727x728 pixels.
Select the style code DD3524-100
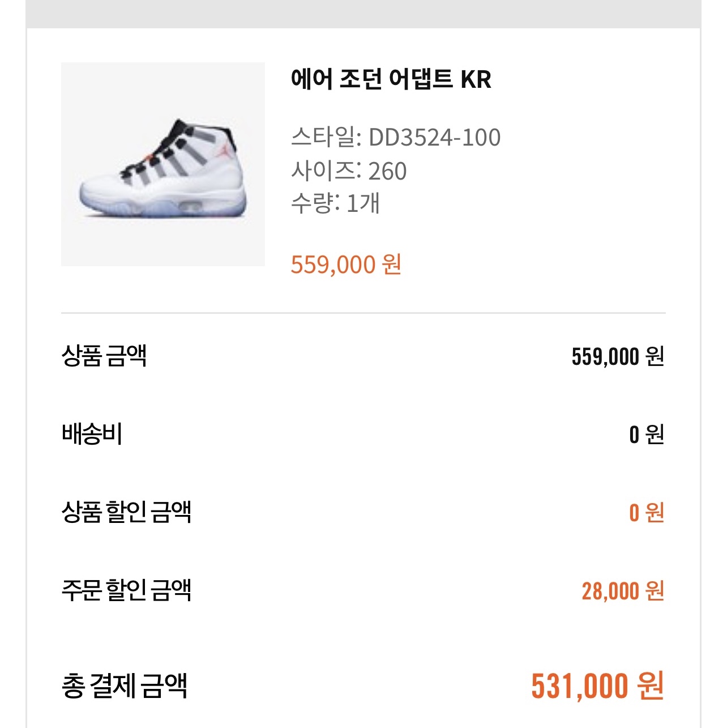(434, 137)
